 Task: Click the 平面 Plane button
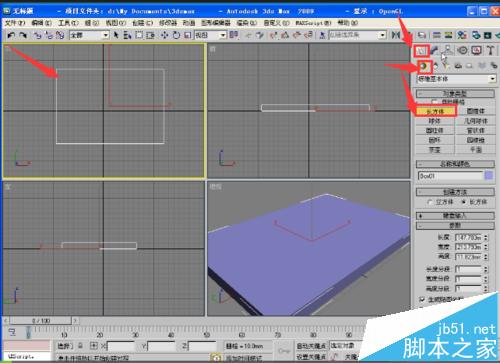475,150
